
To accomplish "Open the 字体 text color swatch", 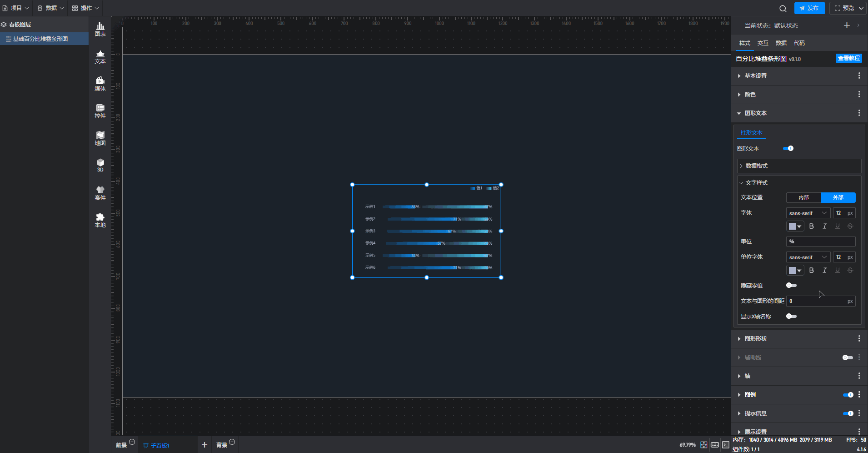I will pos(795,226).
